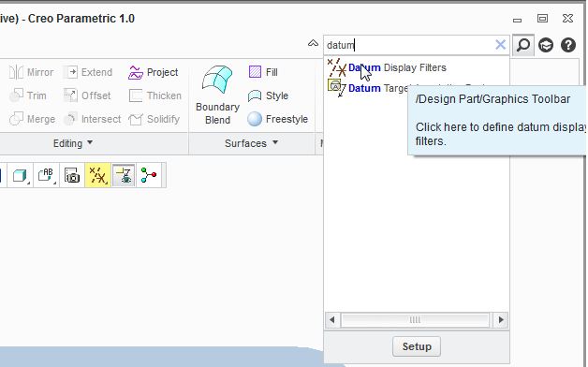Click the left scroll arrow of results
The width and height of the screenshot is (588, 367).
[x=332, y=320]
